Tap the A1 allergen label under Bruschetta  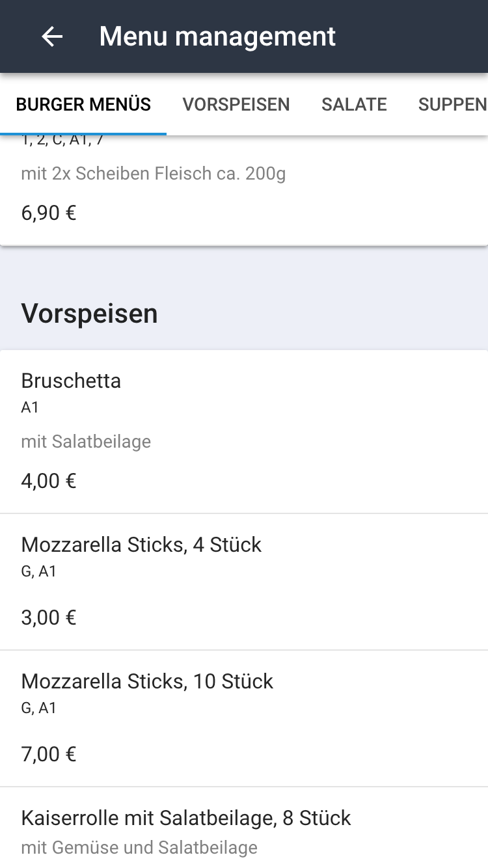[30, 407]
